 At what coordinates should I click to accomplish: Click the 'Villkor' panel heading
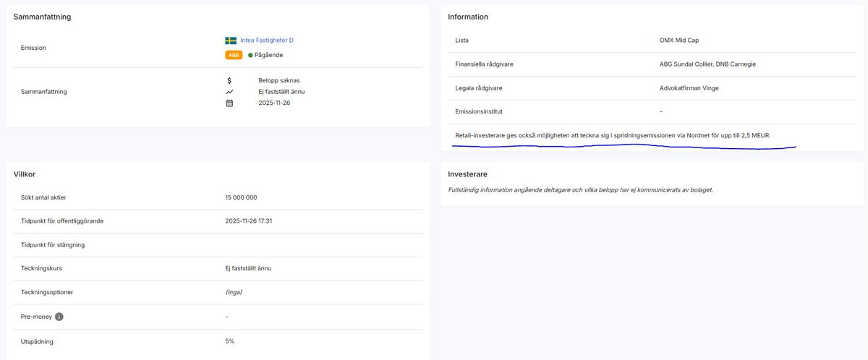(x=25, y=174)
